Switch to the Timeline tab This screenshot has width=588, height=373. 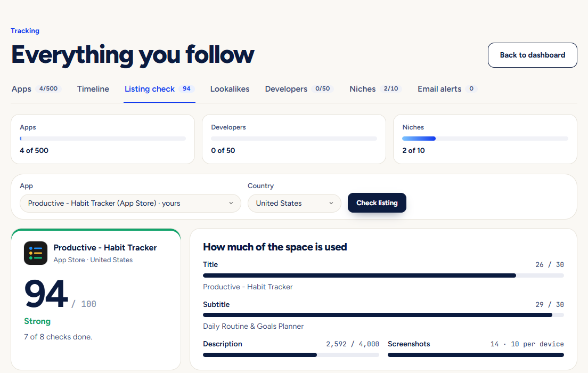click(93, 89)
